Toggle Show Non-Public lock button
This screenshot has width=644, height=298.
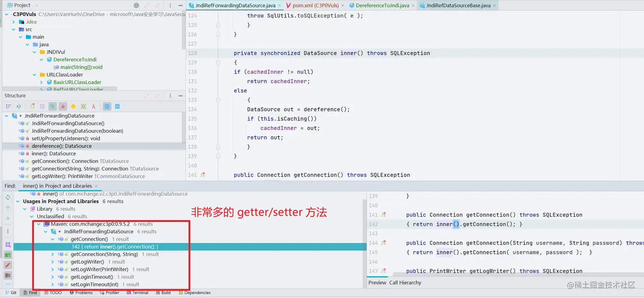[x=63, y=106]
